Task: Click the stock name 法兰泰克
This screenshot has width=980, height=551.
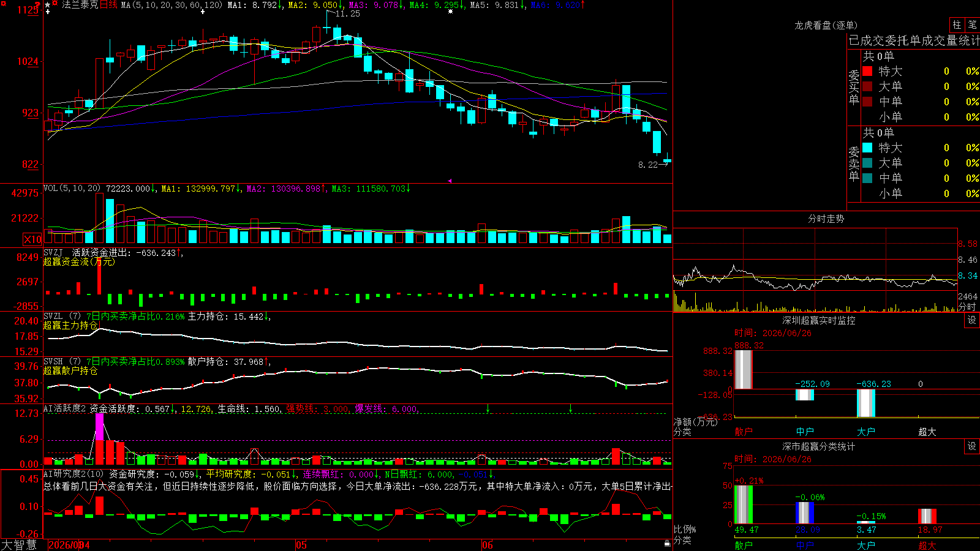Action: (80, 5)
